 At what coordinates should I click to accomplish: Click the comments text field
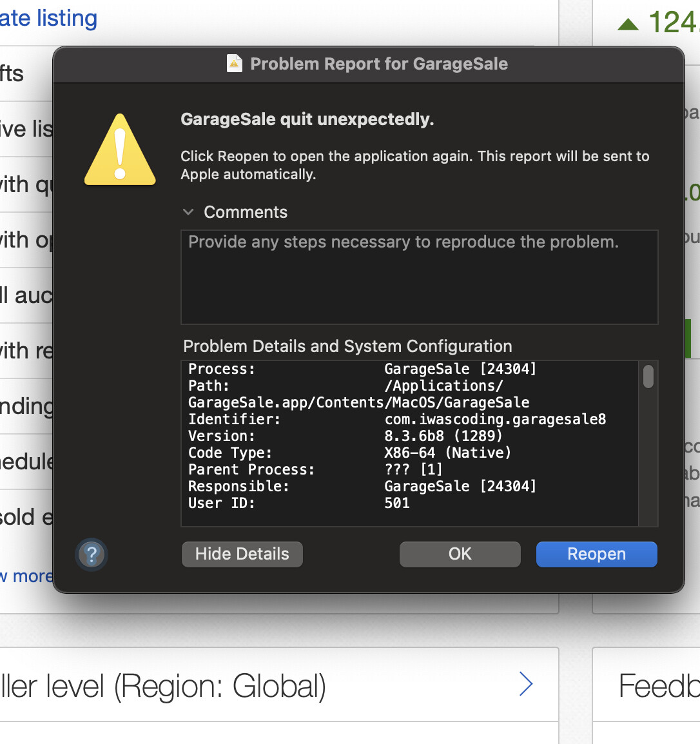click(x=419, y=277)
